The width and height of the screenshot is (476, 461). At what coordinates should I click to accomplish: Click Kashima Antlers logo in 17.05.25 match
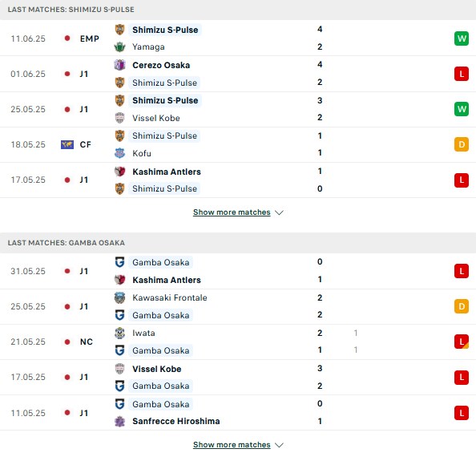(119, 172)
